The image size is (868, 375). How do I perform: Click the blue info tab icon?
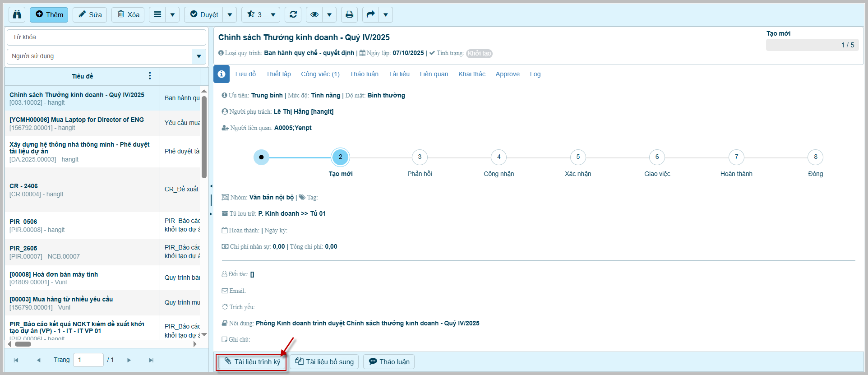click(x=222, y=74)
